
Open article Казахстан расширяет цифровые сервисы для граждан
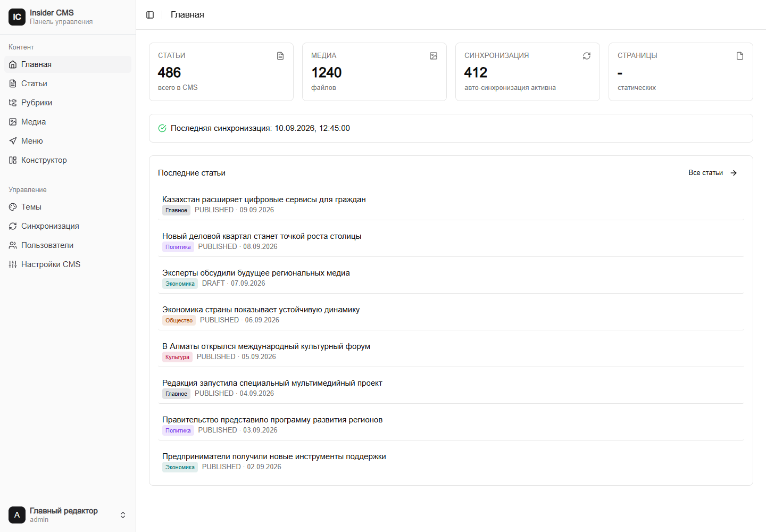click(264, 199)
